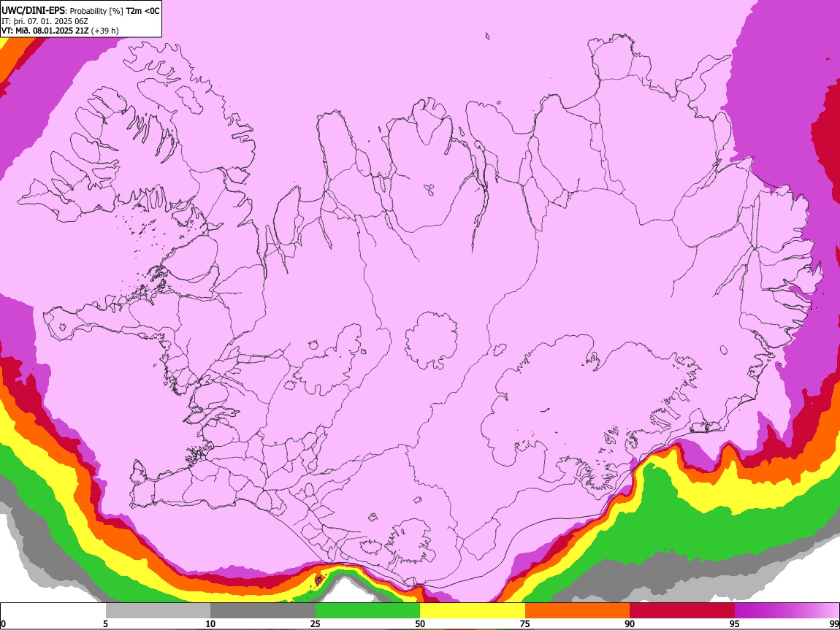Click the legend label "95"

[x=735, y=623]
